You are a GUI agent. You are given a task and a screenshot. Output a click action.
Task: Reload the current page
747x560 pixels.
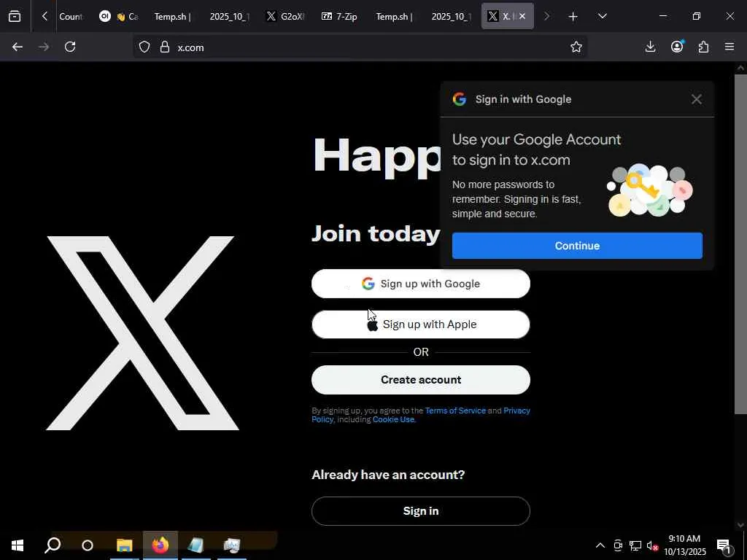(70, 47)
